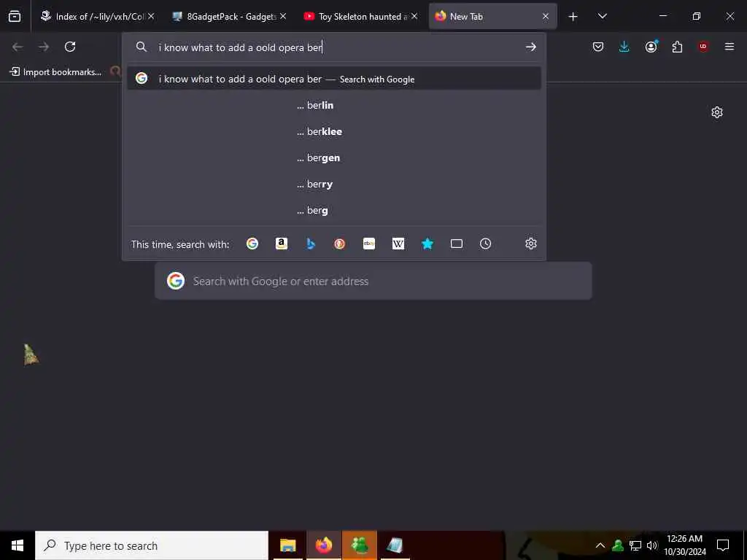Open new tab page personalize gear

click(717, 112)
